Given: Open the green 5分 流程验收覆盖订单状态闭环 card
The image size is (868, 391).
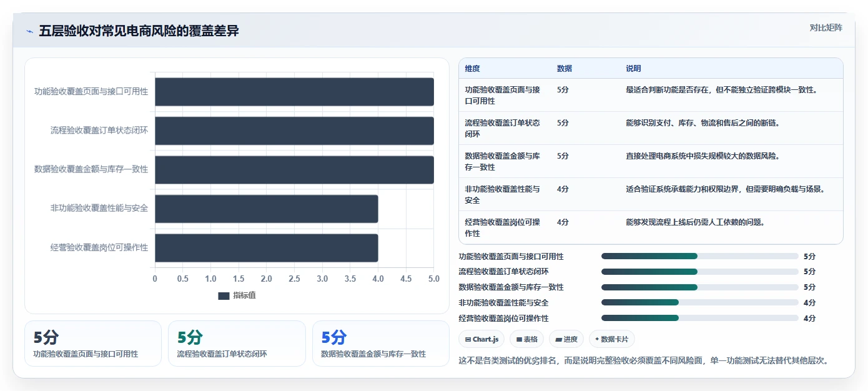Looking at the screenshot, I should click(x=237, y=344).
